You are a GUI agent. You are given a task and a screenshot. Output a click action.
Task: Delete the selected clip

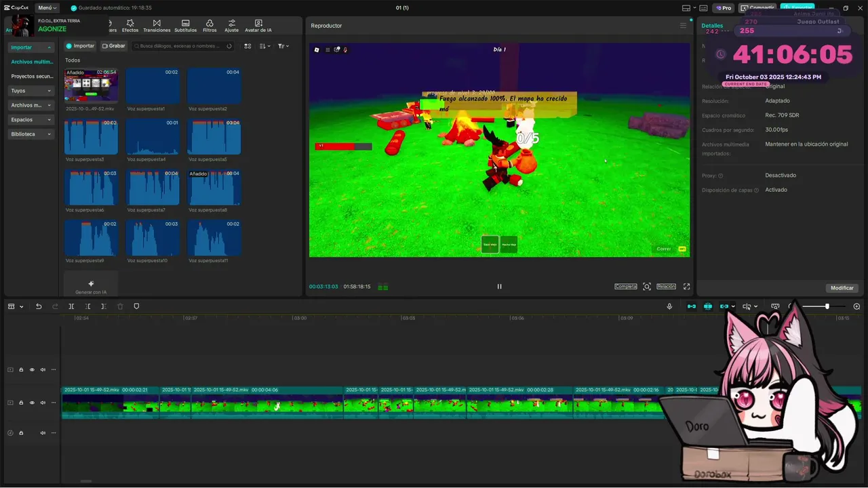pos(120,306)
